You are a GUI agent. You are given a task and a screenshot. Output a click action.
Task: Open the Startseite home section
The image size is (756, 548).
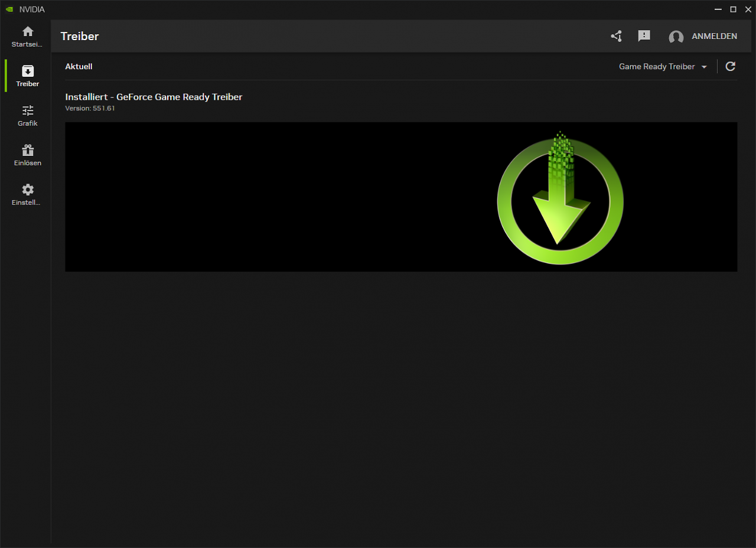[x=27, y=36]
